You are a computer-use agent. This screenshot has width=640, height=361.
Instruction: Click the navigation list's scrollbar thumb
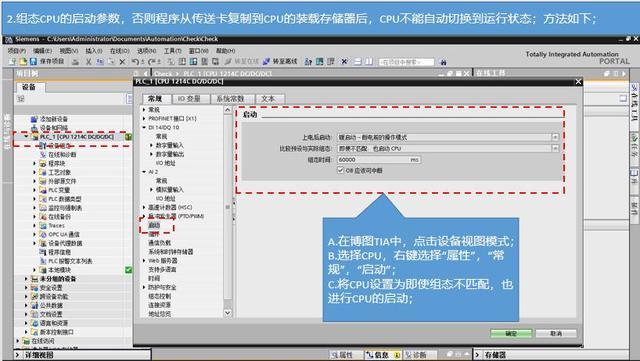click(228, 207)
